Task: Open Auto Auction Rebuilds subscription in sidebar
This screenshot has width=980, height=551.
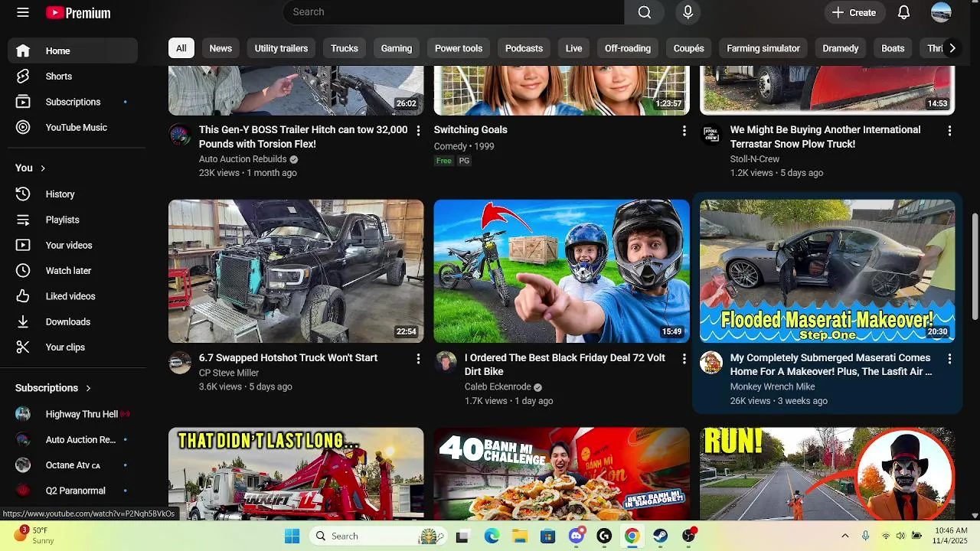Action: tap(73, 440)
